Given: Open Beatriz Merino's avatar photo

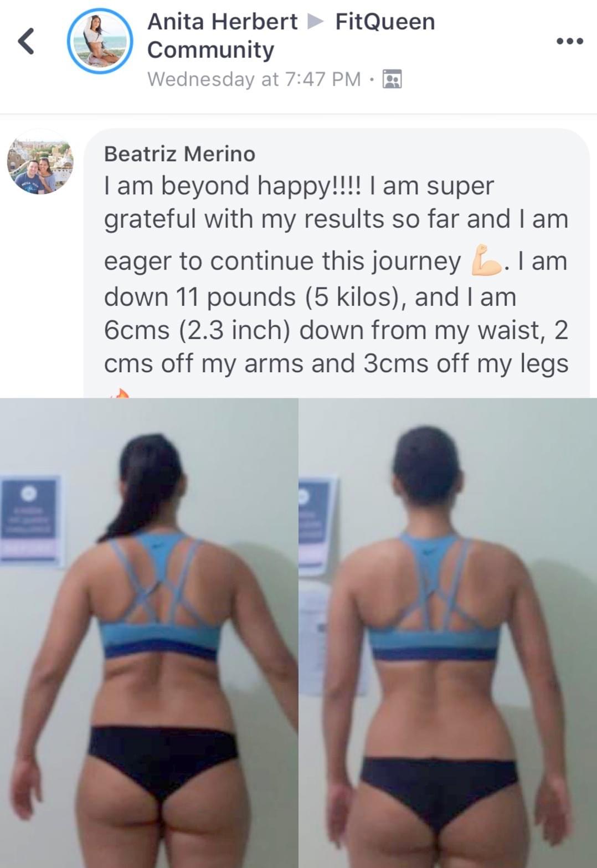Looking at the screenshot, I should coord(40,161).
